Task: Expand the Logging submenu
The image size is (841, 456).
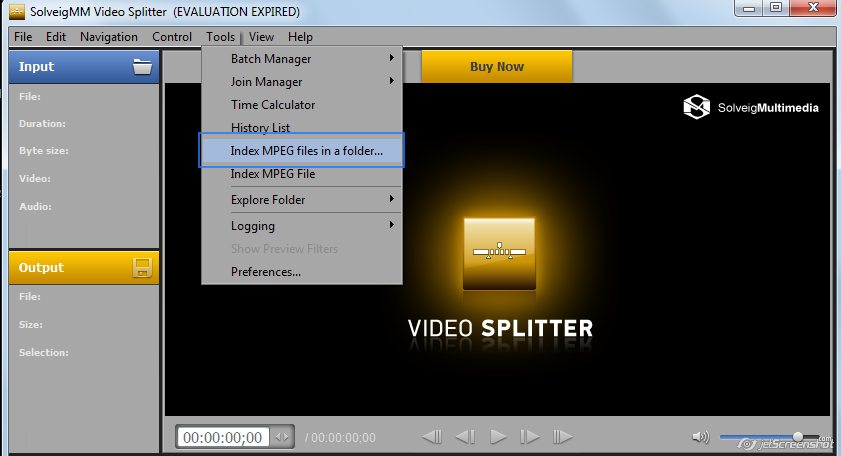Action: pyautogui.click(x=302, y=226)
